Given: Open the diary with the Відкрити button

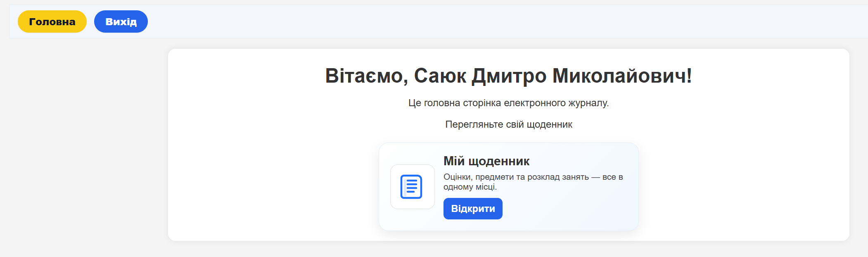Looking at the screenshot, I should click(472, 209).
